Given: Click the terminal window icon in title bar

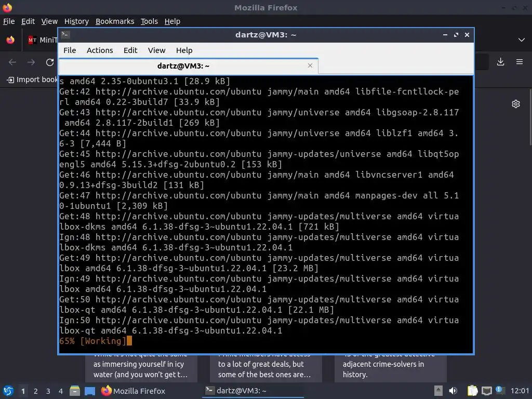Looking at the screenshot, I should [x=65, y=34].
